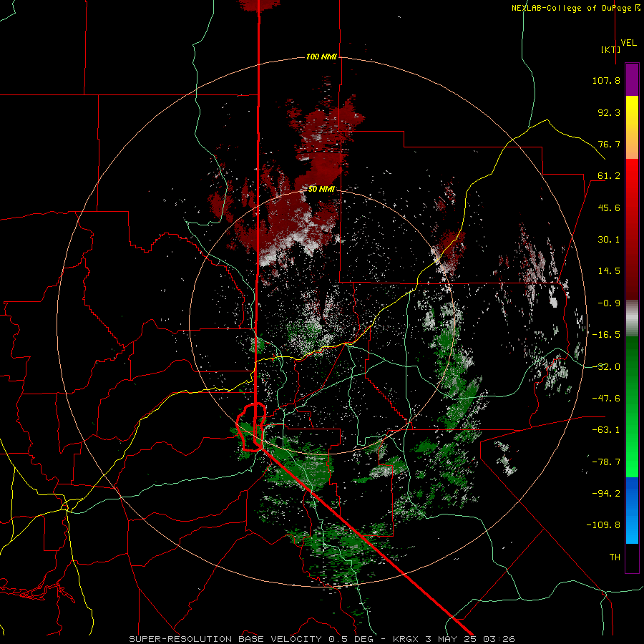
Task: Click the -109.8 velocity scale value
Action: [603, 525]
